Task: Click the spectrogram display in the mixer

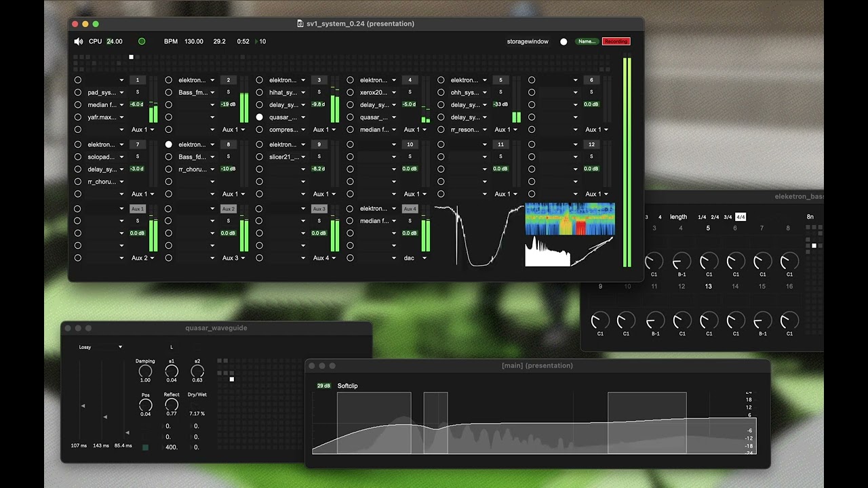Action: pyautogui.click(x=570, y=219)
